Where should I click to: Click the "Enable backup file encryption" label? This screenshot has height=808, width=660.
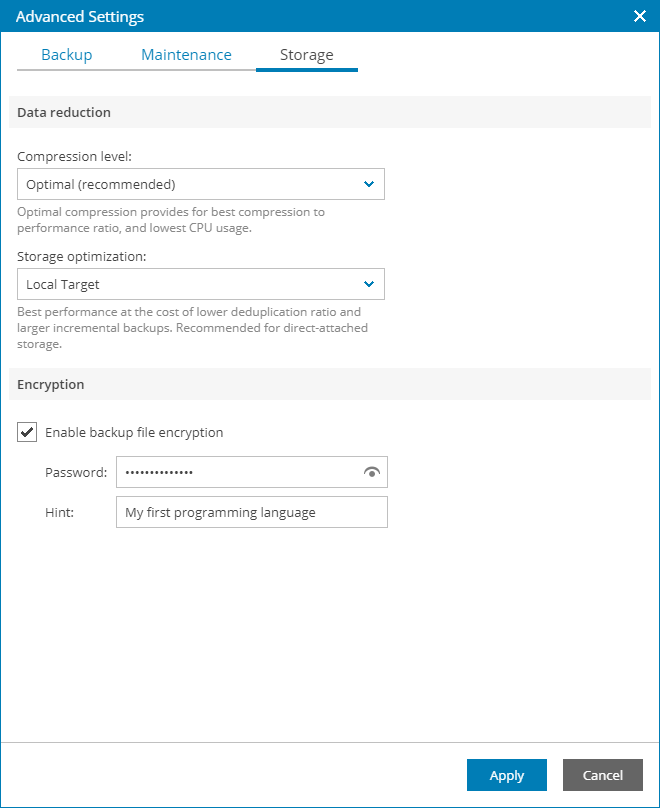pyautogui.click(x=134, y=433)
